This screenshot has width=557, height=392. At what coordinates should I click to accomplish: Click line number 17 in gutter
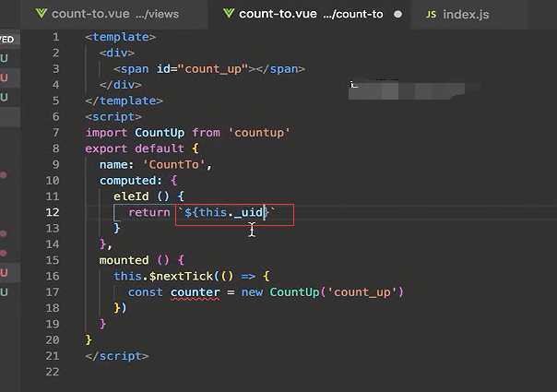[53, 292]
